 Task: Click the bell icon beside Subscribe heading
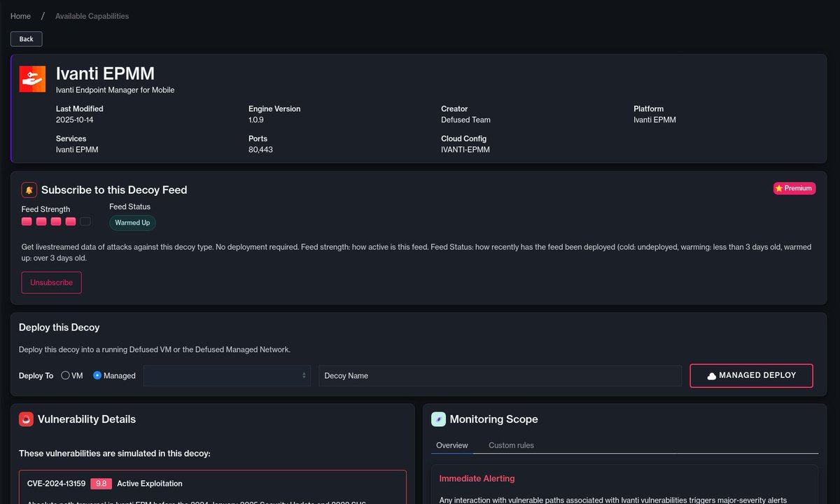click(x=29, y=190)
